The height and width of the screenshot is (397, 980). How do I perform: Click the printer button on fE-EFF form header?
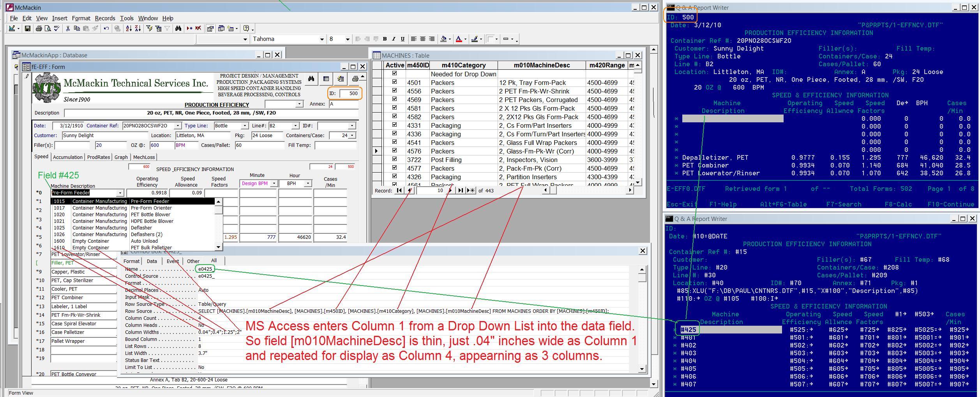click(x=355, y=79)
